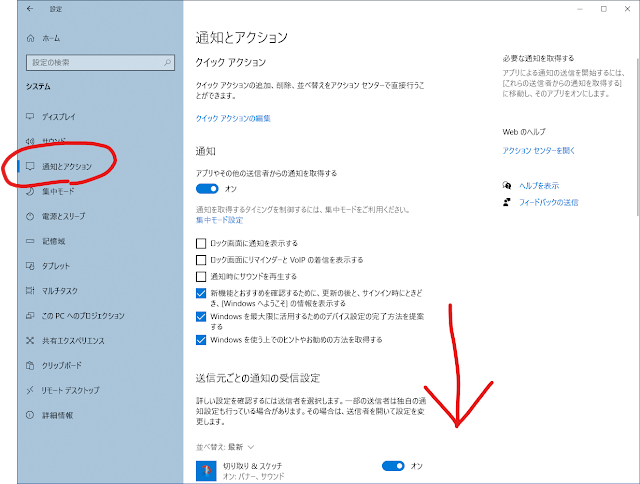Viewport: 640px width, 484px height.
Task: Click the ヘルプを表示 link
Action: point(539,186)
